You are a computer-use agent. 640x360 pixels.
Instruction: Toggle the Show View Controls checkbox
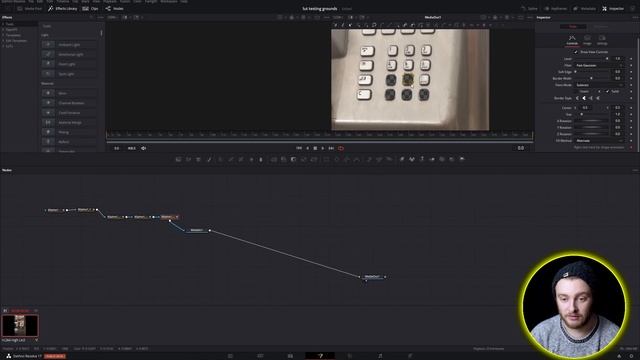tap(576, 52)
